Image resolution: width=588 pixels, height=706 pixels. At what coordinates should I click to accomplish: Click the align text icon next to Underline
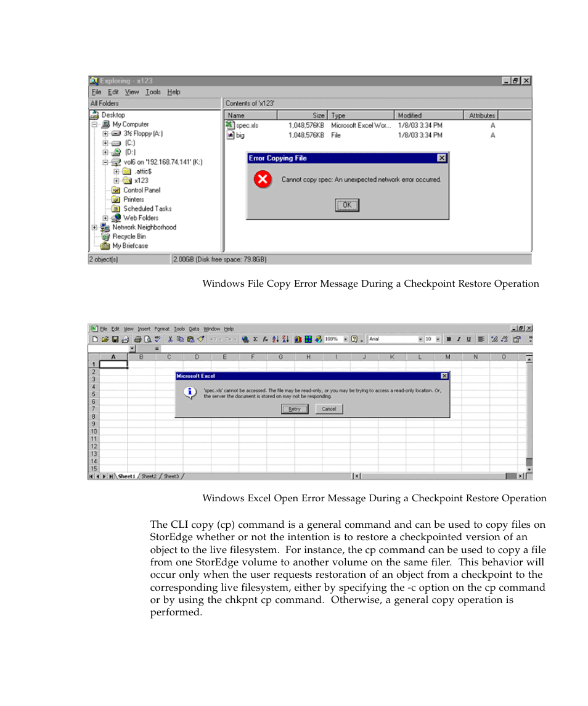tap(480, 340)
